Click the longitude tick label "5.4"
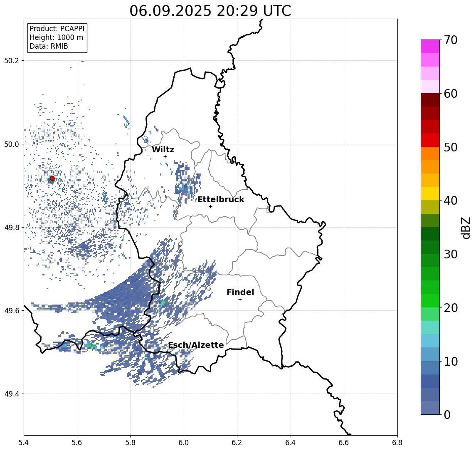The image size is (476, 451). click(24, 443)
